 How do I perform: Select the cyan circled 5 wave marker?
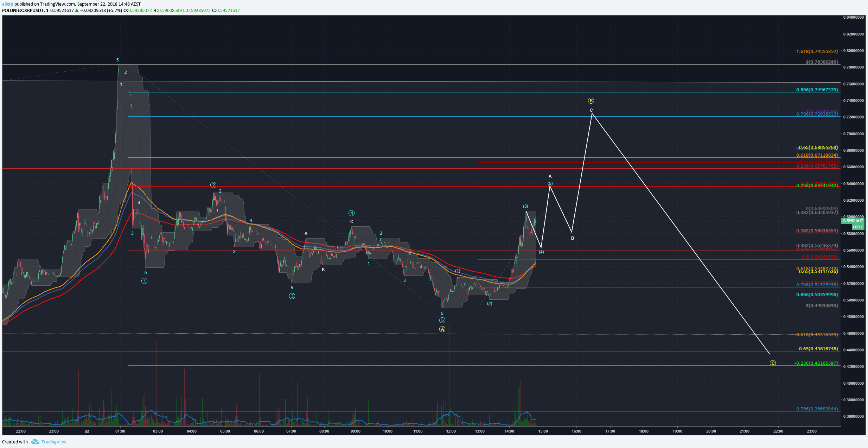442,320
